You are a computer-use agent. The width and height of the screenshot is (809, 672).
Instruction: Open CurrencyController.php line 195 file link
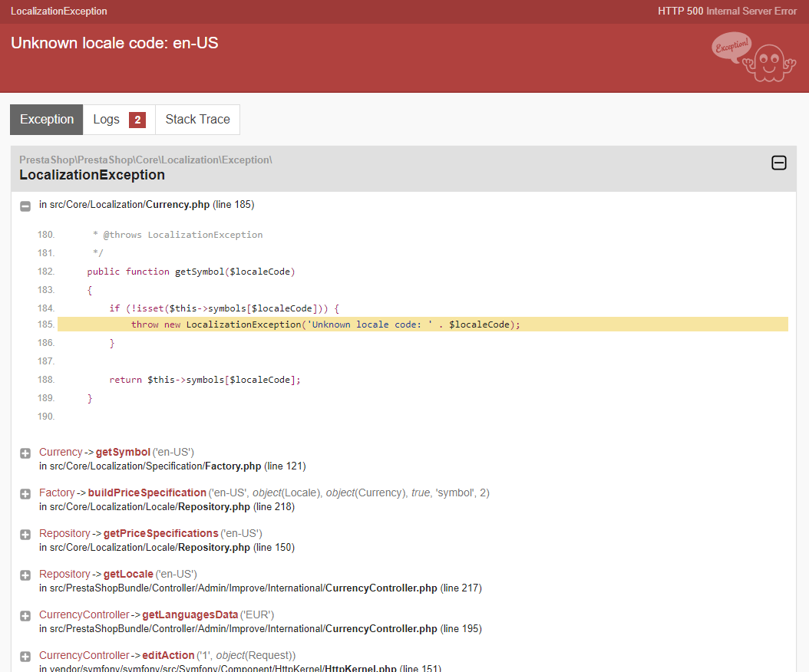click(260, 629)
